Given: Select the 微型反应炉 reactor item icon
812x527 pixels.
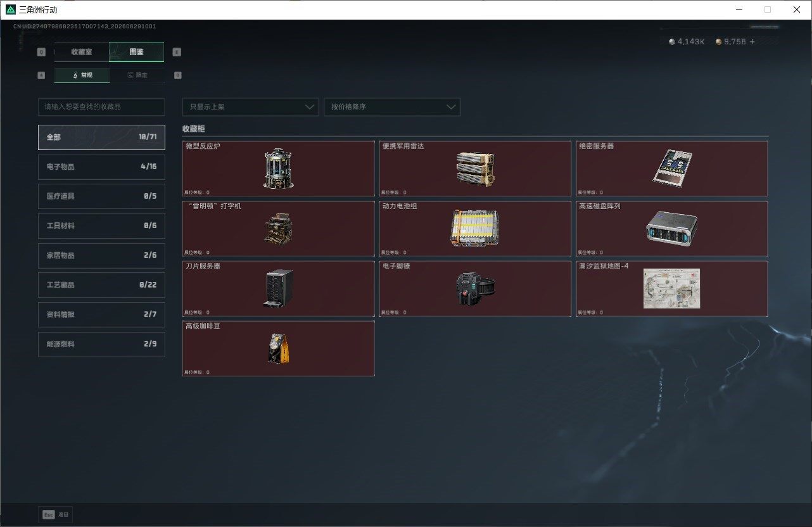Looking at the screenshot, I should 279,169.
